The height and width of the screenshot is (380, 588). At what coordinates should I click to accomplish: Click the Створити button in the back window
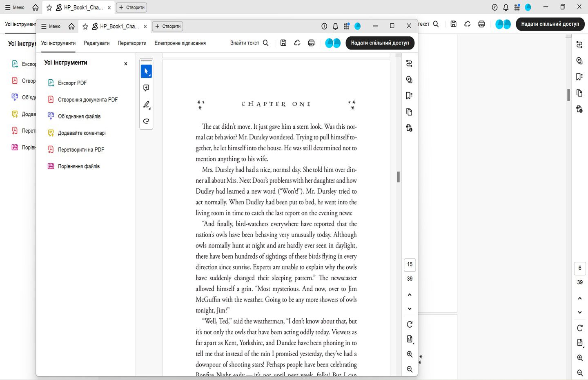point(131,7)
